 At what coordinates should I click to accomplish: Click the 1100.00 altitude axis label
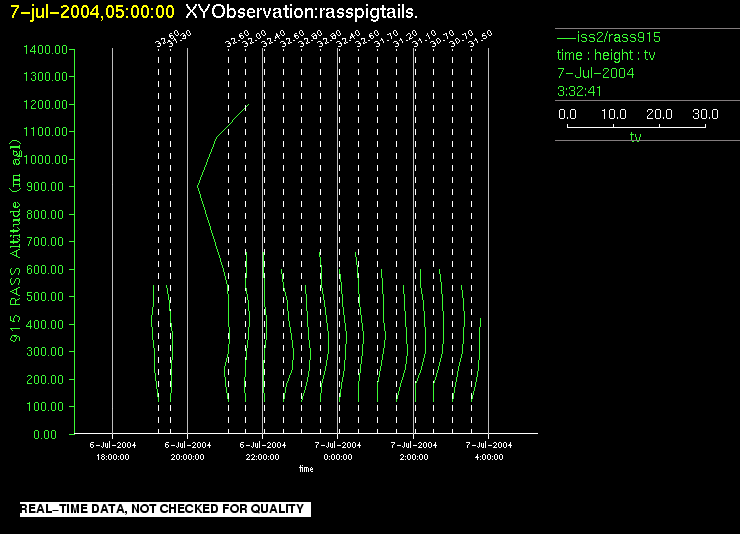pyautogui.click(x=45, y=132)
